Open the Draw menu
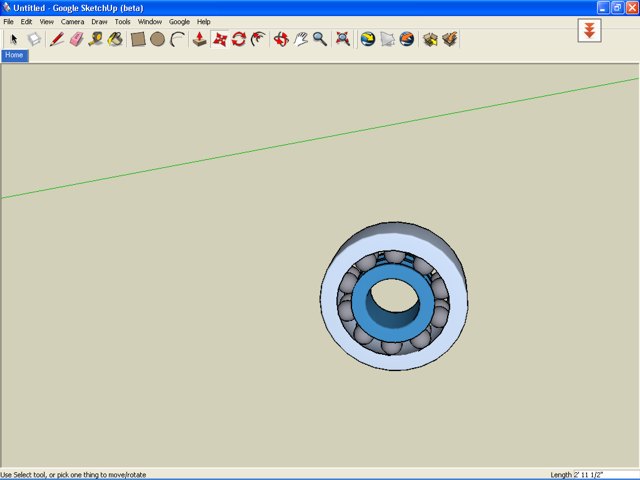Screen dimensions: 640x480 (x=99, y=22)
